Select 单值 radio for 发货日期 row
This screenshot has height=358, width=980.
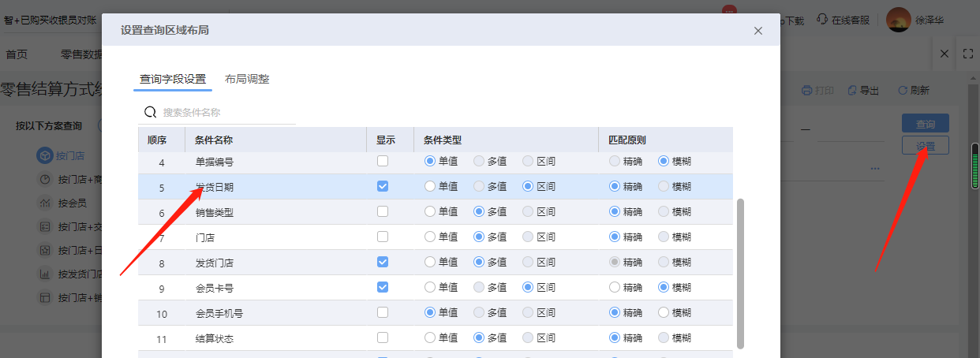[x=430, y=187]
